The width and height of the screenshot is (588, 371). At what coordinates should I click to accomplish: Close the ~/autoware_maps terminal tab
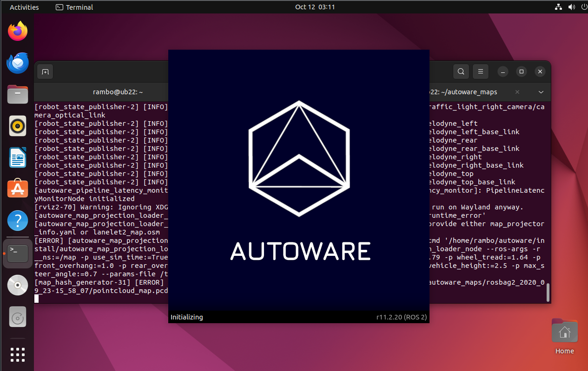(517, 92)
